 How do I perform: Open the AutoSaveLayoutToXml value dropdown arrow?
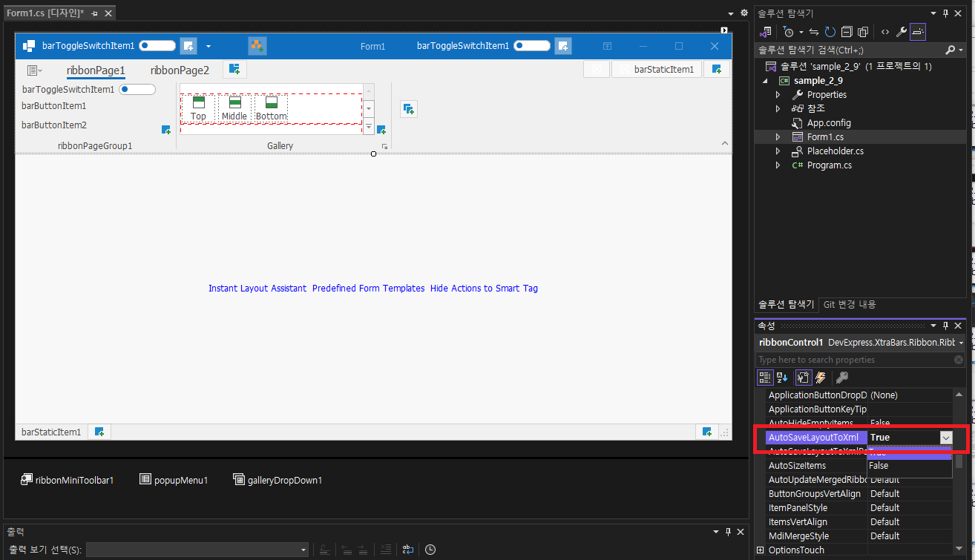(946, 438)
